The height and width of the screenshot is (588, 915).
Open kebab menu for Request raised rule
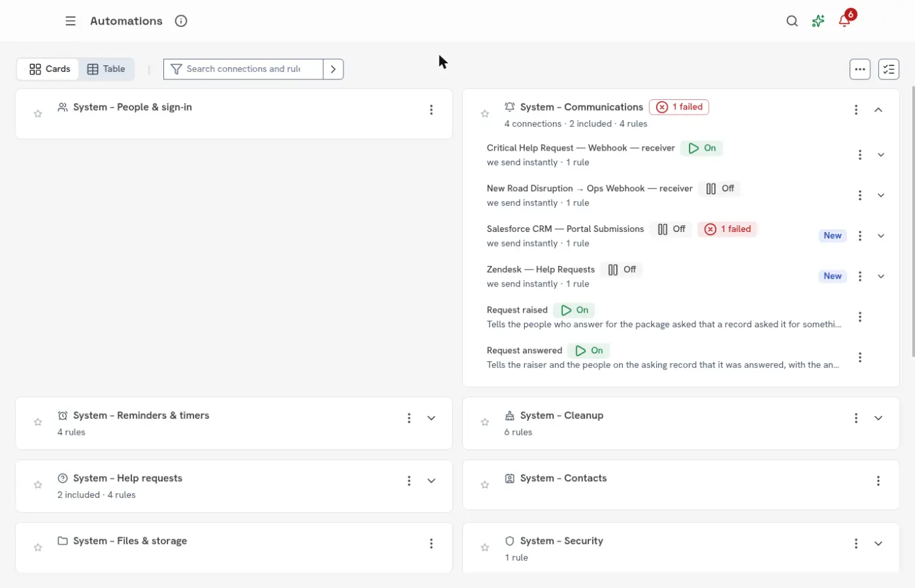pyautogui.click(x=860, y=317)
